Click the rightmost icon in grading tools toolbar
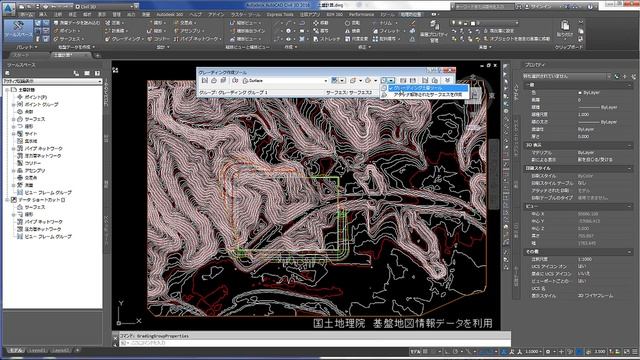The width and height of the screenshot is (640, 360). [447, 80]
